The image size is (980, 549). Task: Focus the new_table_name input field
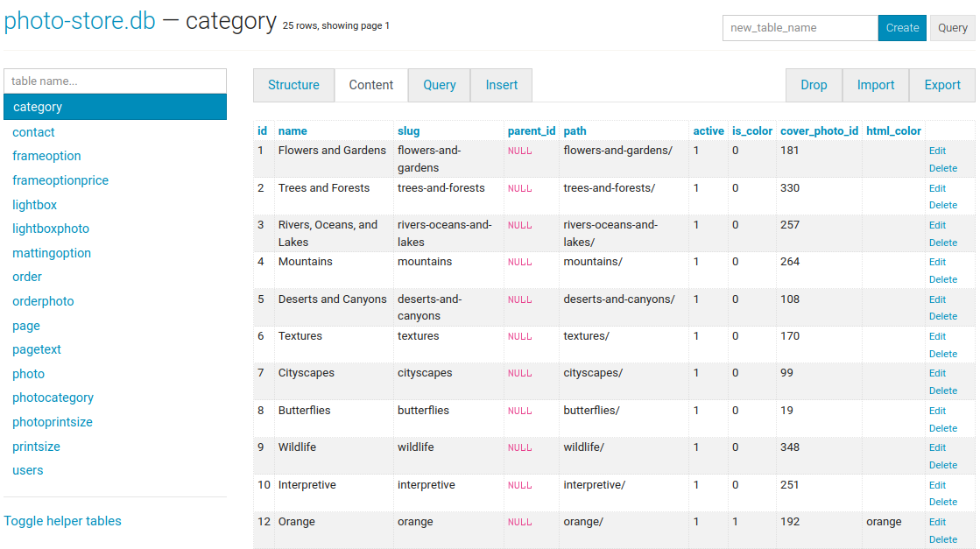coord(800,28)
